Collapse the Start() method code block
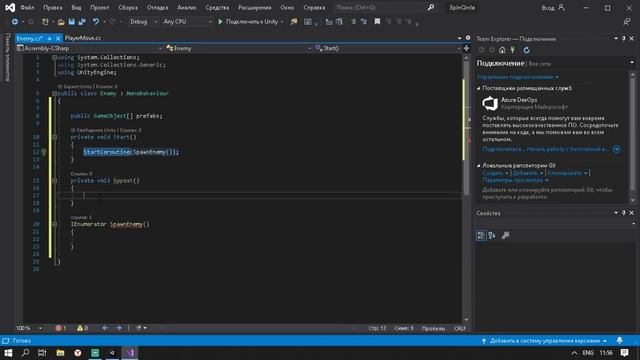 point(54,137)
